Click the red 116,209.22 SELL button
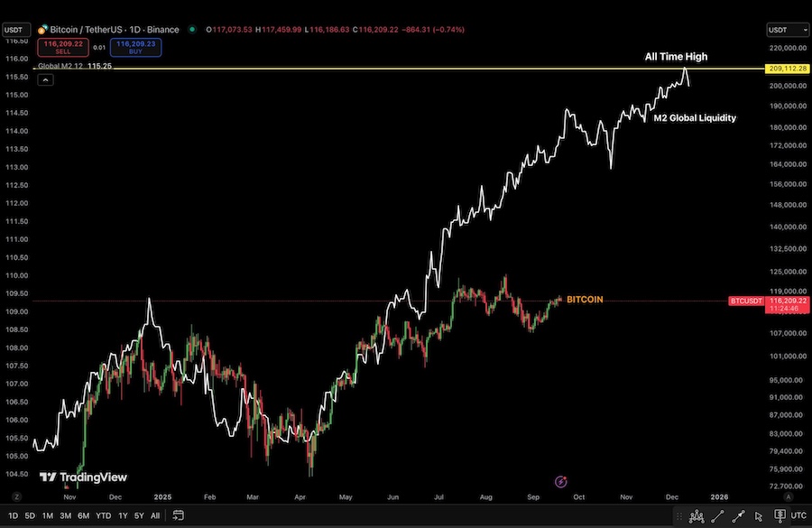812x528 pixels. click(x=63, y=47)
